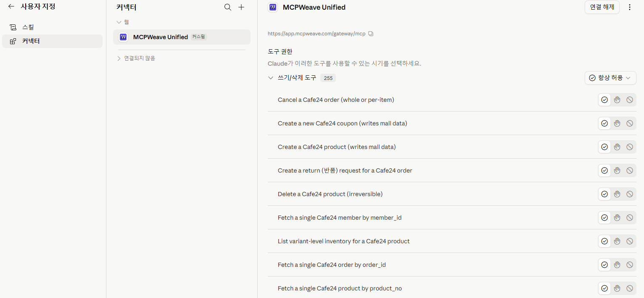Set always-allow for Fetch a single Cafe24 member
Image resolution: width=644 pixels, height=298 pixels.
(x=604, y=218)
